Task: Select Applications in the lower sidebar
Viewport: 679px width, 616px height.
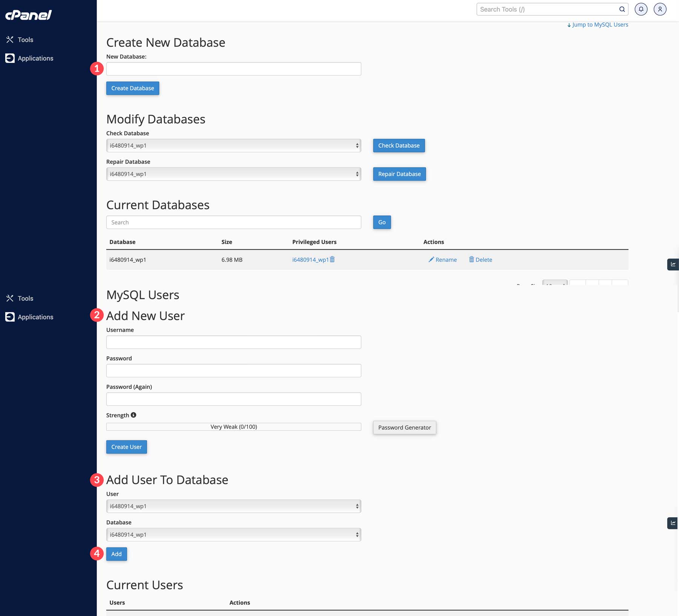Action: point(10,317)
